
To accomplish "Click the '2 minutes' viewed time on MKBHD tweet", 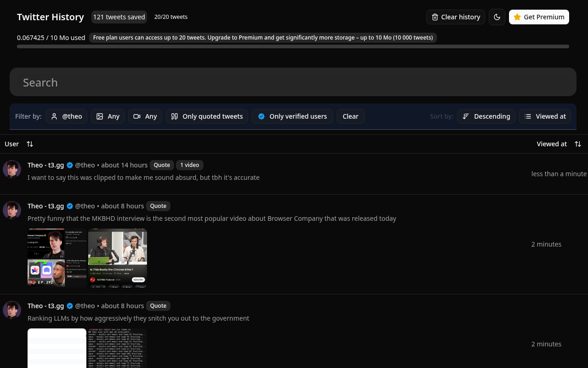I will (x=546, y=244).
